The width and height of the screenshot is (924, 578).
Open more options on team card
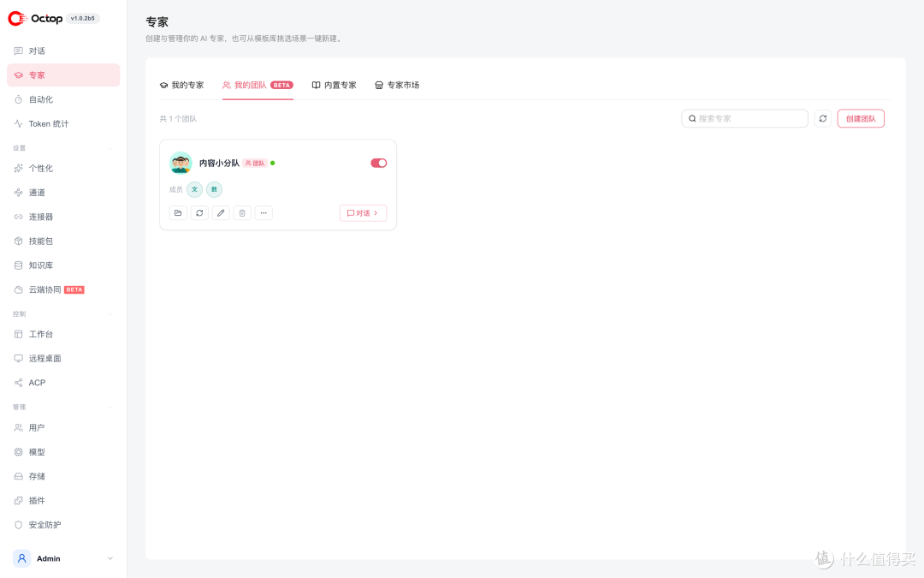[264, 213]
